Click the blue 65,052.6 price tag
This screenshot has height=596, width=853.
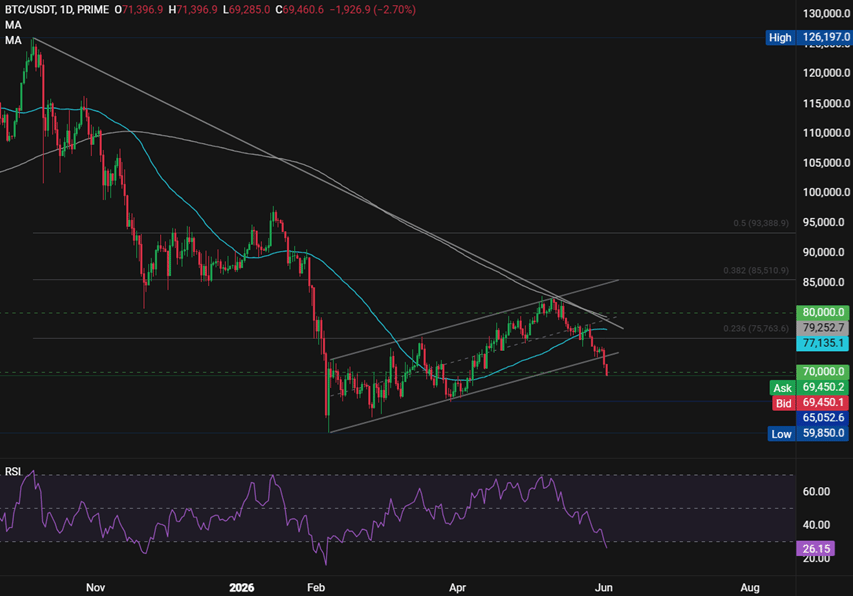pyautogui.click(x=823, y=418)
